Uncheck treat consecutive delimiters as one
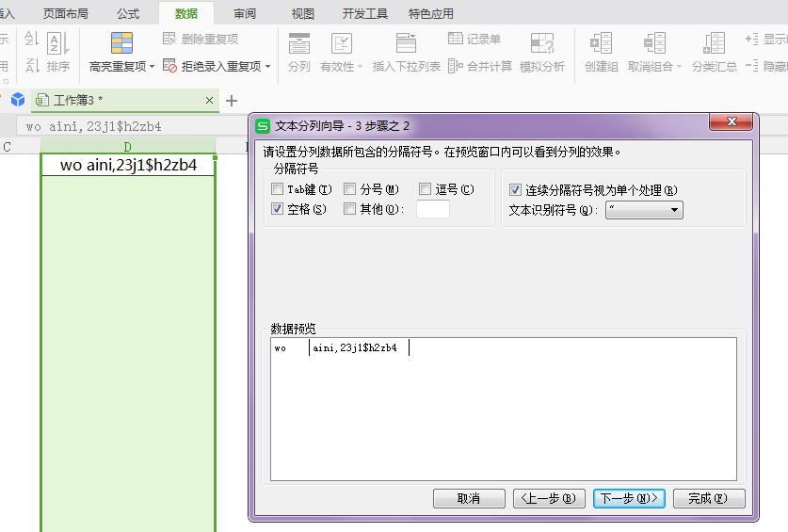Viewport: 788px width, 532px height. 515,189
